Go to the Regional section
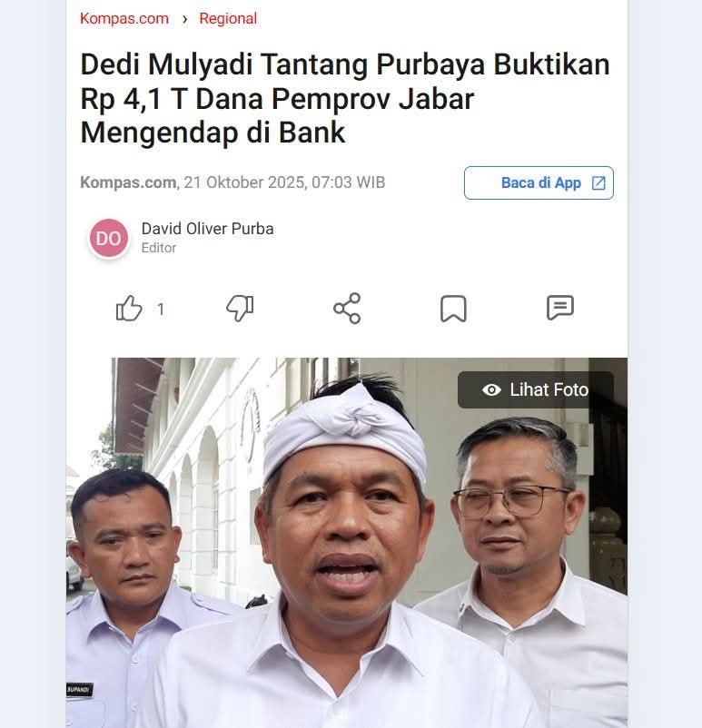Image resolution: width=702 pixels, height=728 pixels. tap(228, 18)
